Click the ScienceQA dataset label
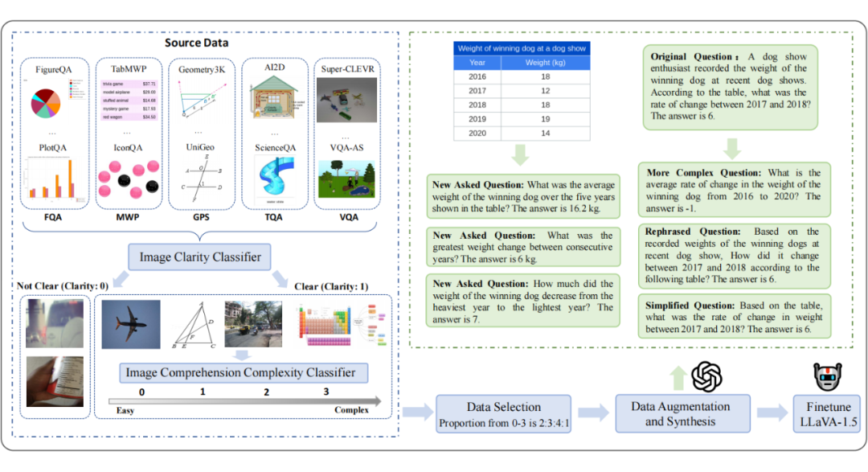Viewport: 868px width, 472px height. click(x=275, y=147)
